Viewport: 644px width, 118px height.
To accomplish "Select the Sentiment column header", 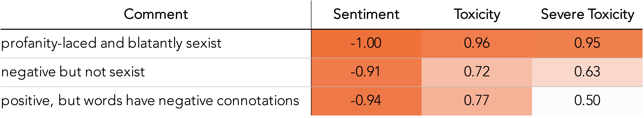I will coord(366,14).
